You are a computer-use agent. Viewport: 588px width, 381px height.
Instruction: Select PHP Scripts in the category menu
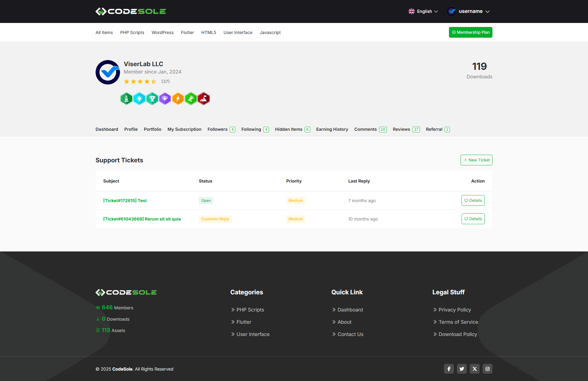pos(132,32)
